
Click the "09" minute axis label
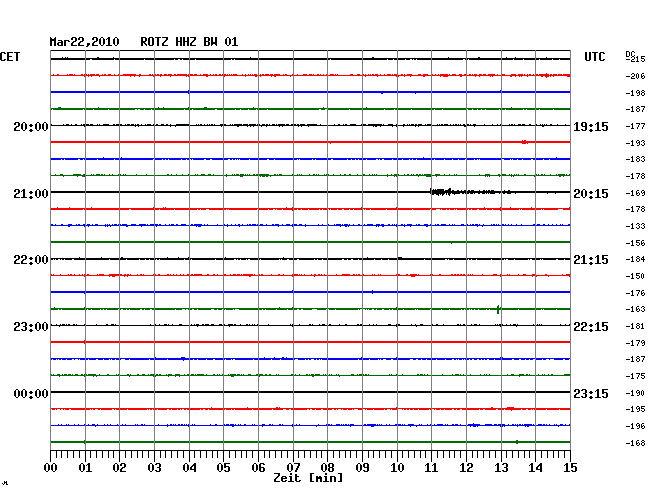pos(362,468)
